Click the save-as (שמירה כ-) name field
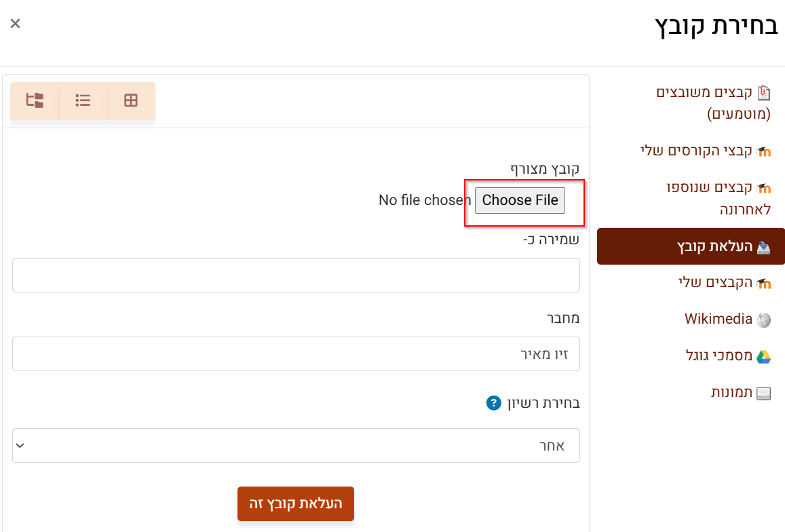785x532 pixels. pyautogui.click(x=296, y=275)
